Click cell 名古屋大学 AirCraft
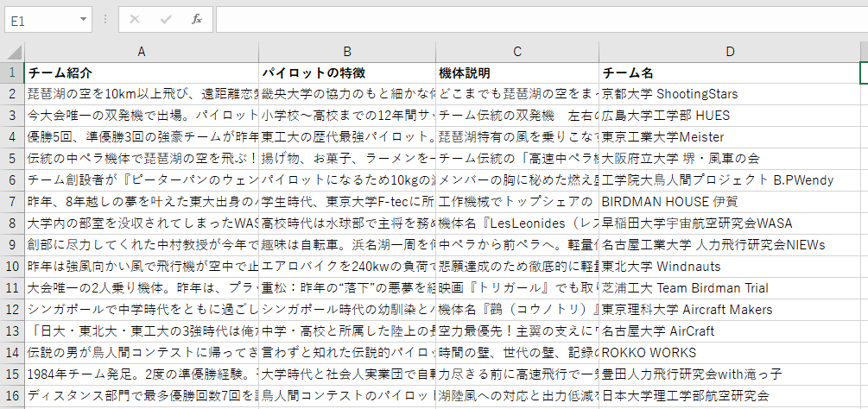The width and height of the screenshot is (868, 409). (x=730, y=331)
